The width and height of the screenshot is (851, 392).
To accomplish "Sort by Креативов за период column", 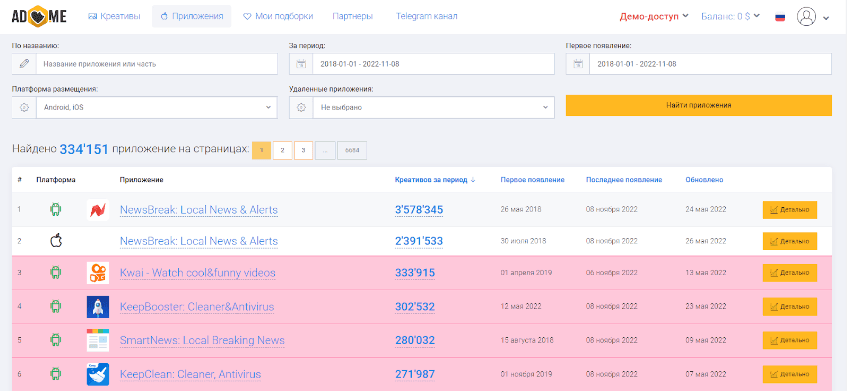I will click(435, 180).
